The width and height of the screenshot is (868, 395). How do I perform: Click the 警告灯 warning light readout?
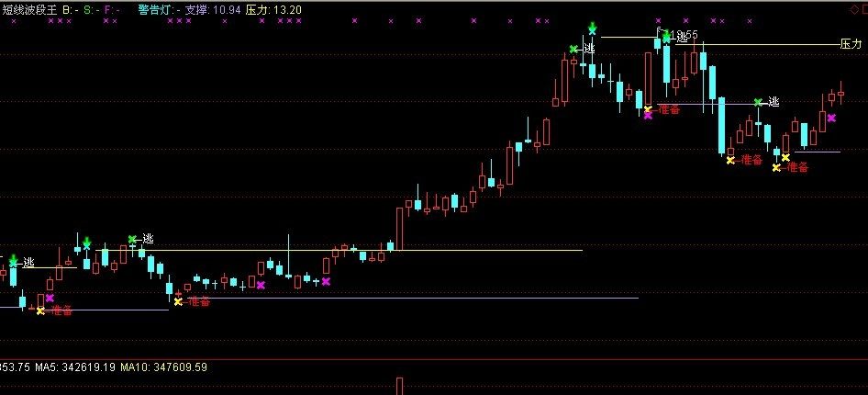[x=160, y=9]
